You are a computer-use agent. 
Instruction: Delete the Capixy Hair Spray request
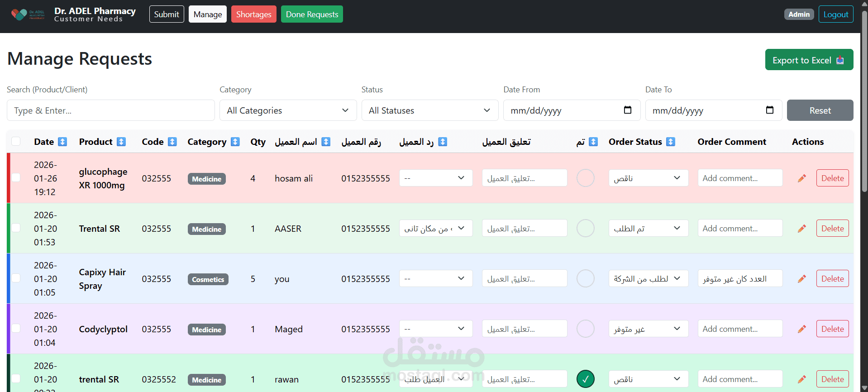[833, 278]
